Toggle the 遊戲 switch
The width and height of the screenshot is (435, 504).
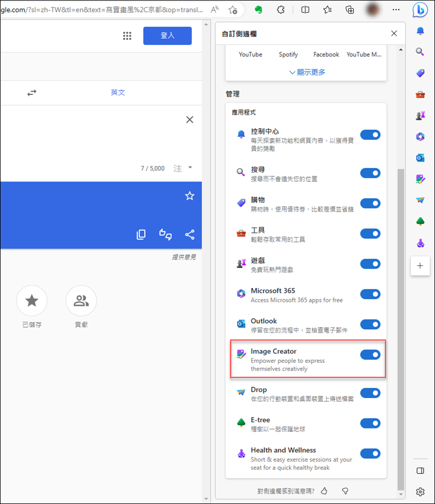click(x=370, y=264)
